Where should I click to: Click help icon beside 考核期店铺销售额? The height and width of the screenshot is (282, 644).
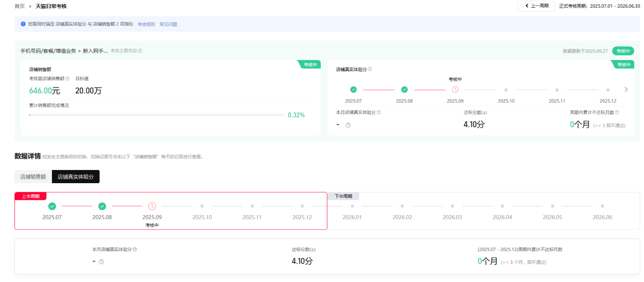pos(67,78)
